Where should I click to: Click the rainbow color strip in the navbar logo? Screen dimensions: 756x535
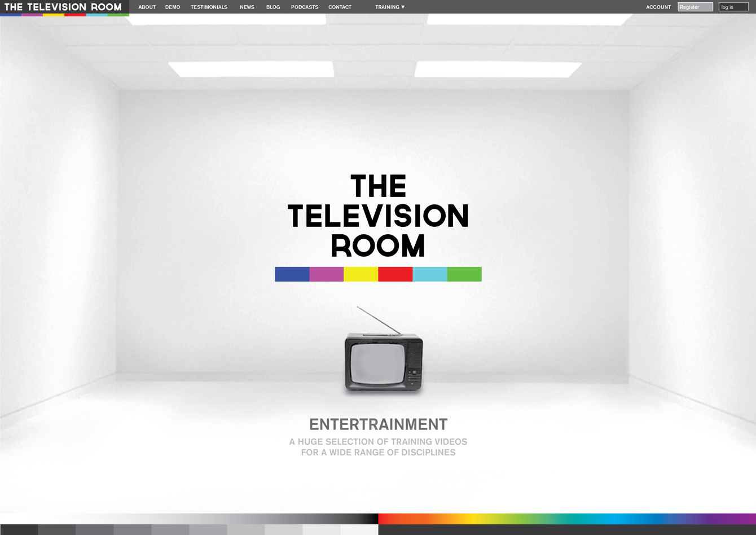point(64,14)
